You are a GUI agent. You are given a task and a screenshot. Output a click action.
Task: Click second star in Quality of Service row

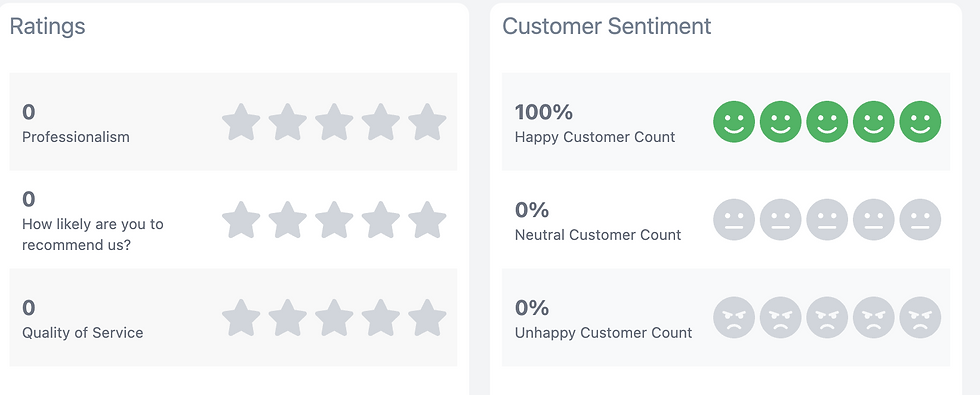click(288, 318)
